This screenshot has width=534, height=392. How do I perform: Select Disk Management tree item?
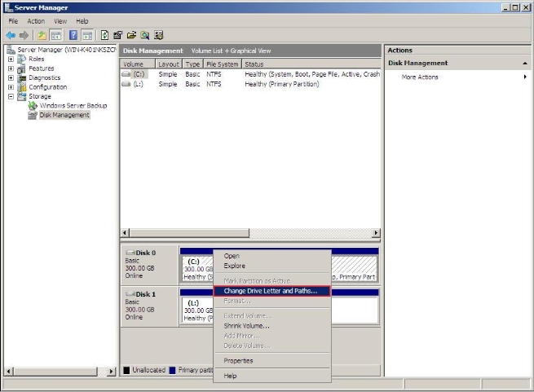point(64,115)
